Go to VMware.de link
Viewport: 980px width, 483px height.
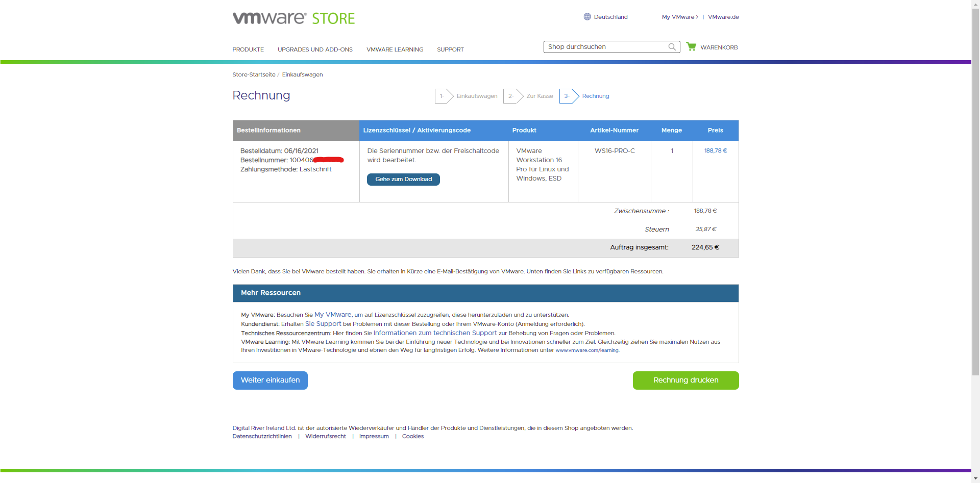(x=723, y=17)
